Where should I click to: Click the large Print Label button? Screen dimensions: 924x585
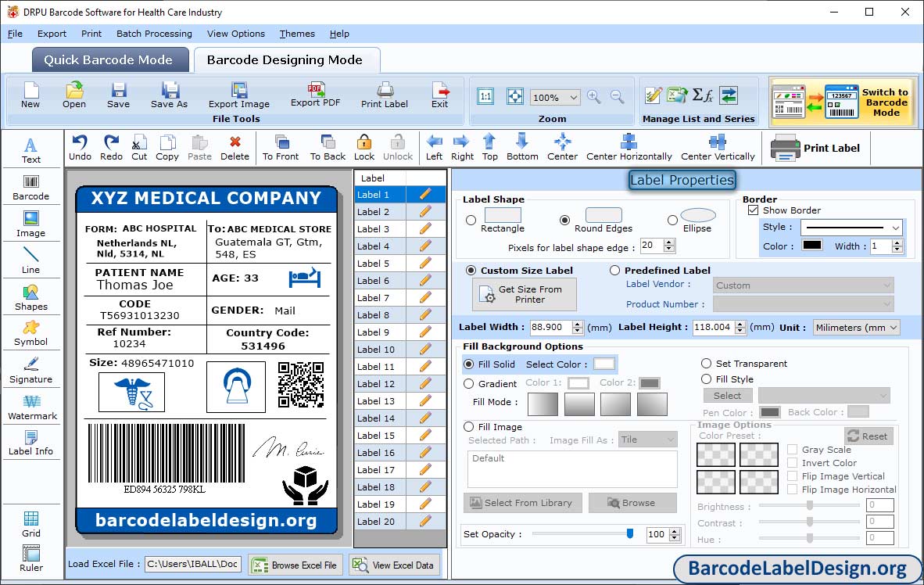click(x=815, y=148)
